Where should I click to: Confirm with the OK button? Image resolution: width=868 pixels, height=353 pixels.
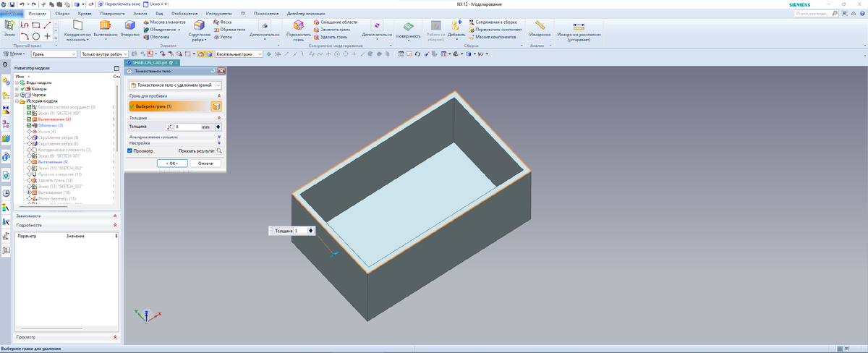tap(171, 163)
